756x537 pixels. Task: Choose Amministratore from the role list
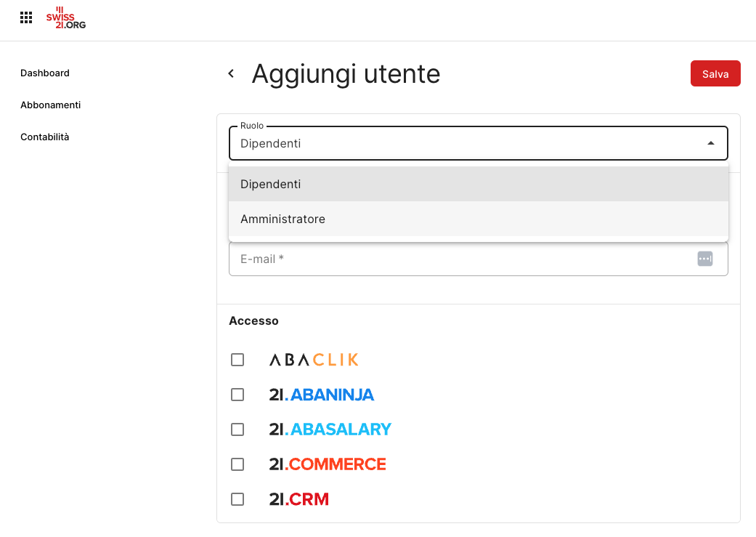(479, 219)
